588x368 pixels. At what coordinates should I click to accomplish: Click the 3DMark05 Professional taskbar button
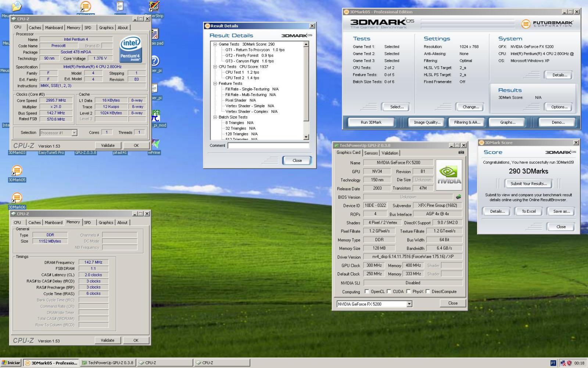[x=51, y=363]
